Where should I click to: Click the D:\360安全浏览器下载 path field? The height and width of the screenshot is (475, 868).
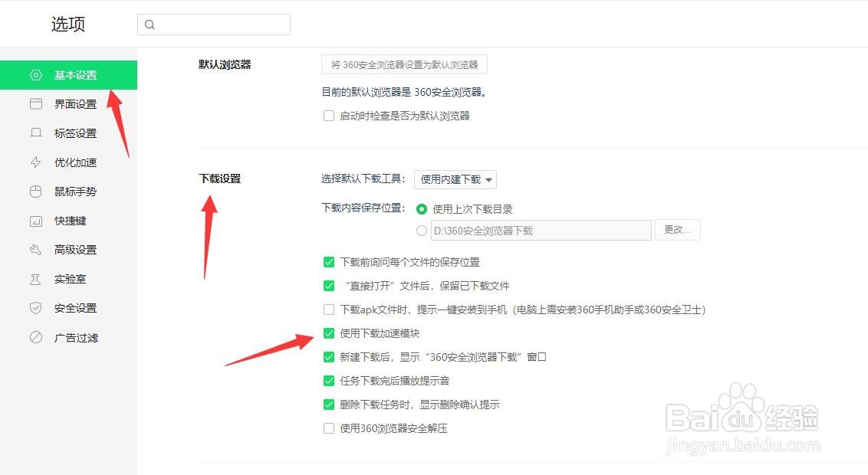tap(541, 230)
